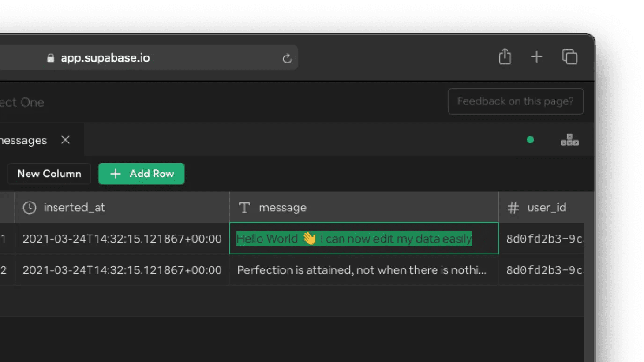644x362 pixels.
Task: Open the schema diagram icon
Action: pyautogui.click(x=569, y=140)
